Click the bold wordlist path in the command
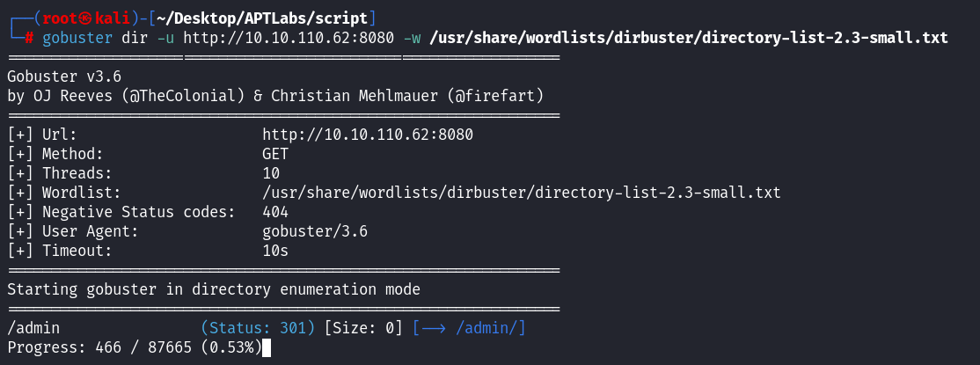This screenshot has width=980, height=365. (x=689, y=39)
